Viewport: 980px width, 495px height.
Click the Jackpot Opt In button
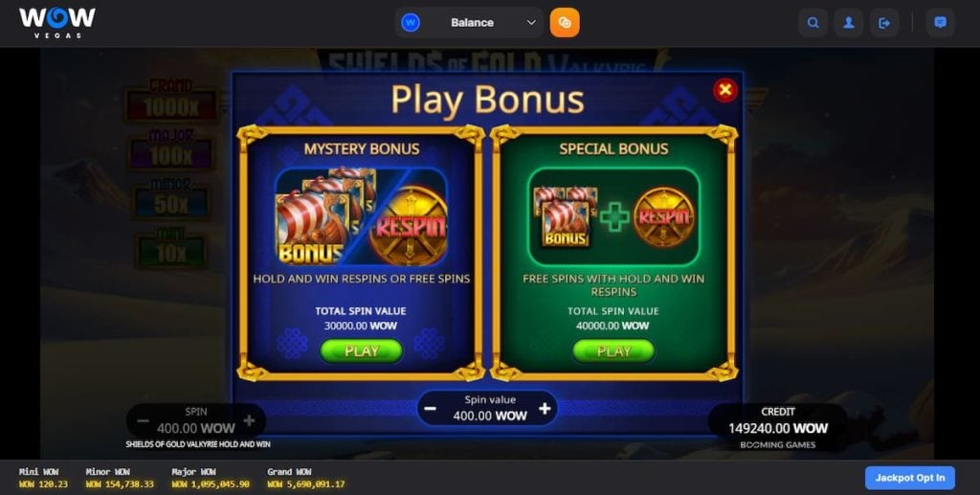click(x=909, y=478)
